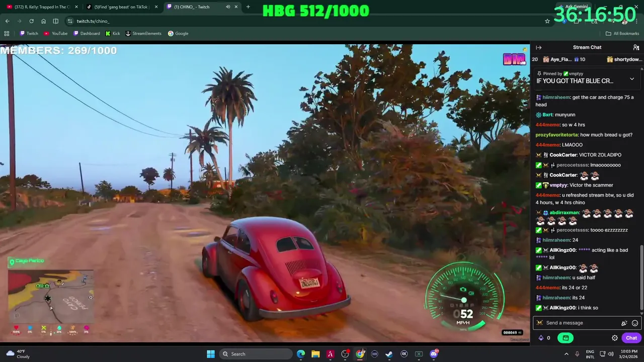The width and height of the screenshot is (644, 362).
Task: Click username vmptyy on 'Victor the scammer' message
Action: pos(558,185)
